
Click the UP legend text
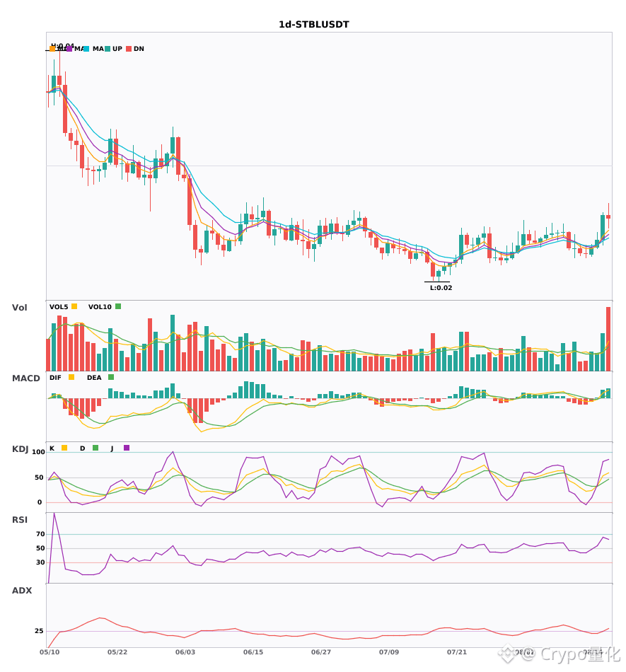(x=117, y=49)
